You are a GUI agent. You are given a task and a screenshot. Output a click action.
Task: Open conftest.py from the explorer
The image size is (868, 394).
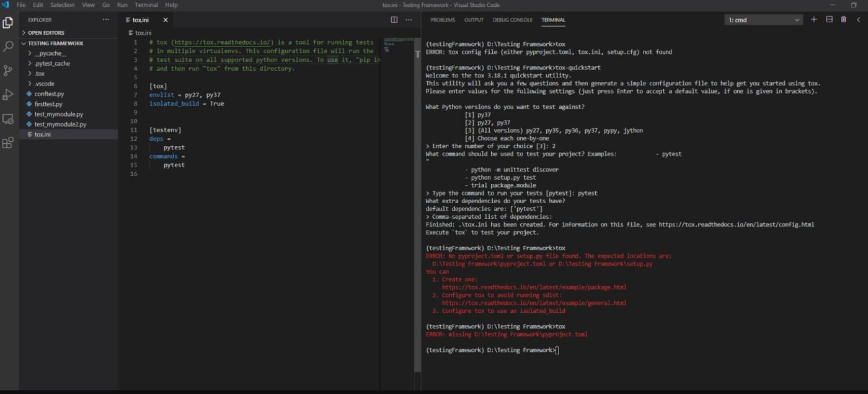[68, 94]
